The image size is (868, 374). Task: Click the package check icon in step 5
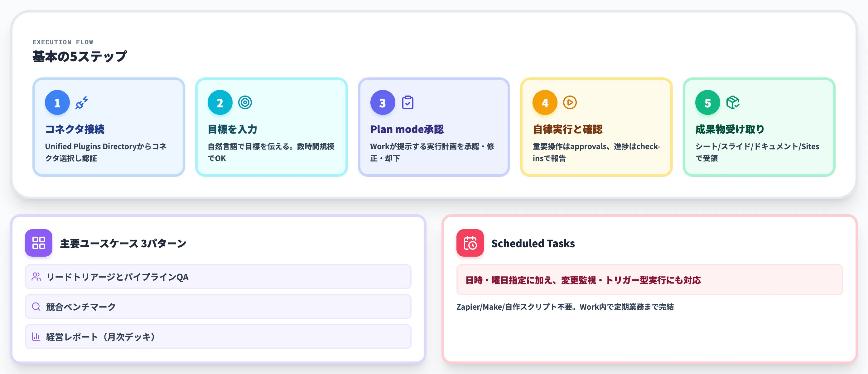[x=733, y=103]
